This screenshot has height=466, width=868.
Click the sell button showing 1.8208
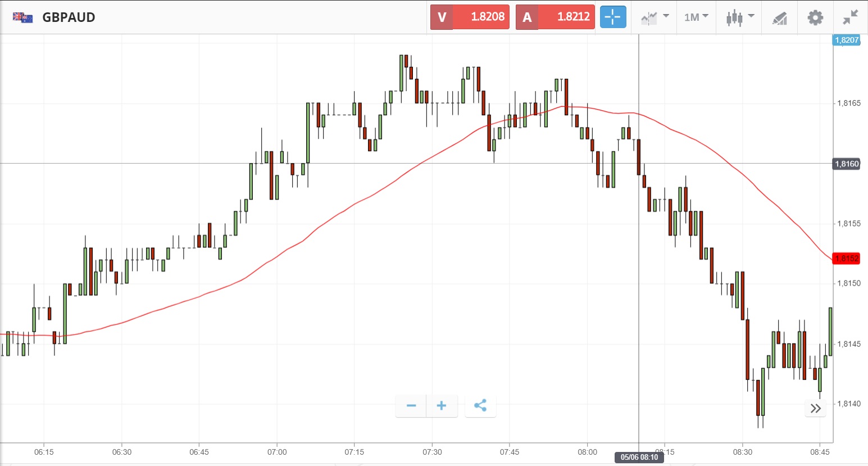click(470, 17)
